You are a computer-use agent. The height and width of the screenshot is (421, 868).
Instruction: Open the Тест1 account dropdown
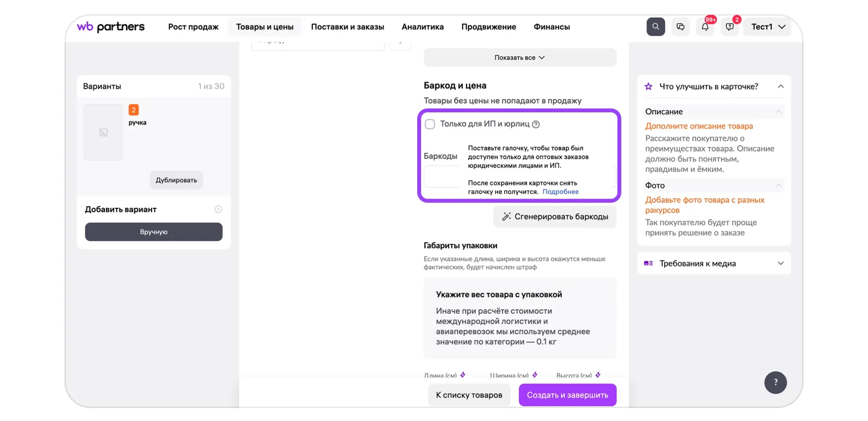point(768,27)
